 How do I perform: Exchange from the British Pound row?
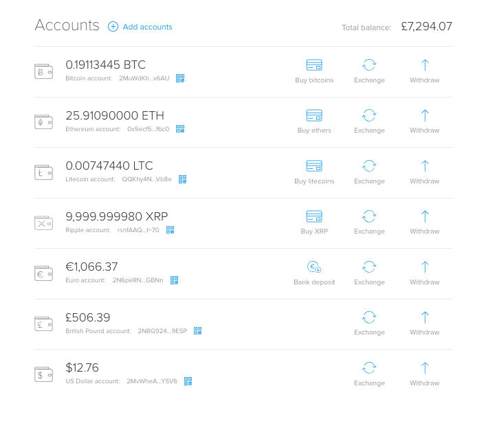(x=369, y=323)
